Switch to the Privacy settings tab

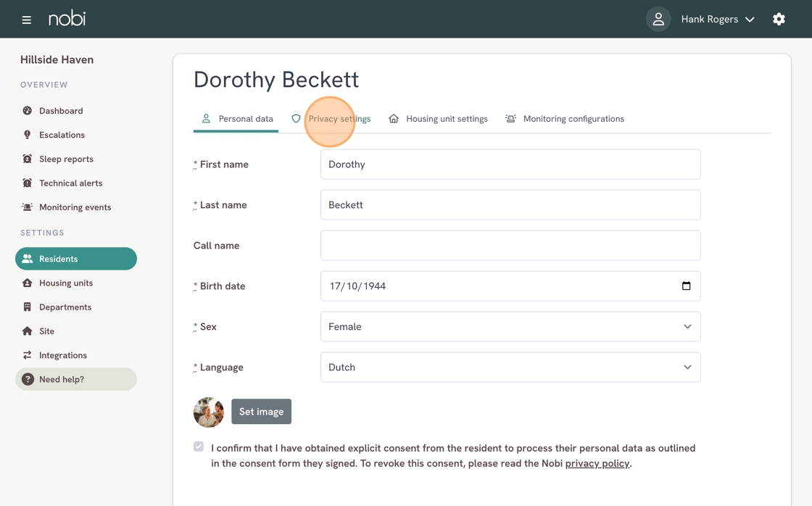[331, 119]
